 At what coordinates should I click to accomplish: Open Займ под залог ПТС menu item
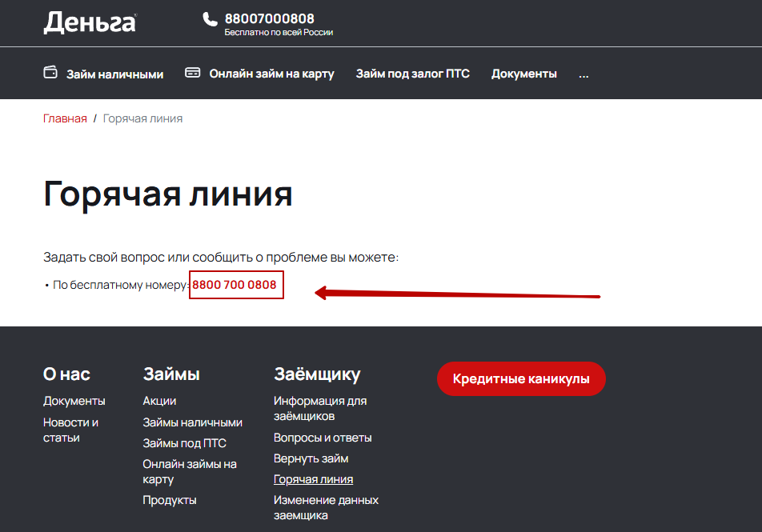coord(412,74)
